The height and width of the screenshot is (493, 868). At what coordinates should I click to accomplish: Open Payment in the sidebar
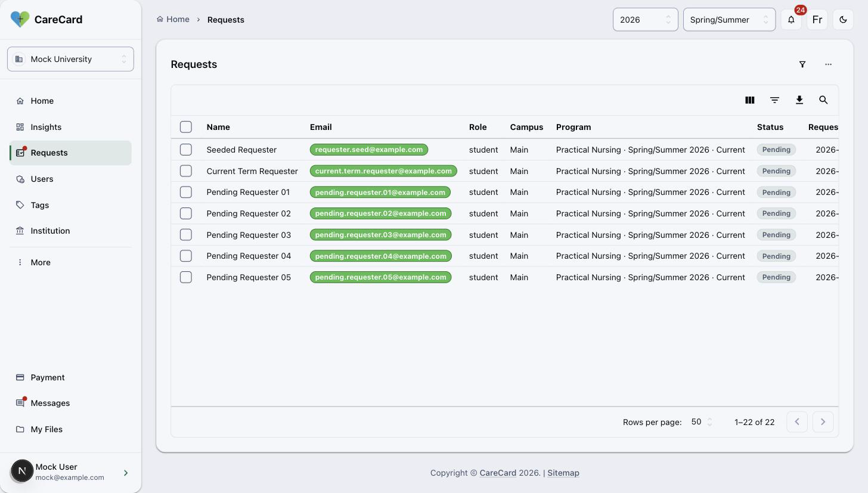click(70, 377)
